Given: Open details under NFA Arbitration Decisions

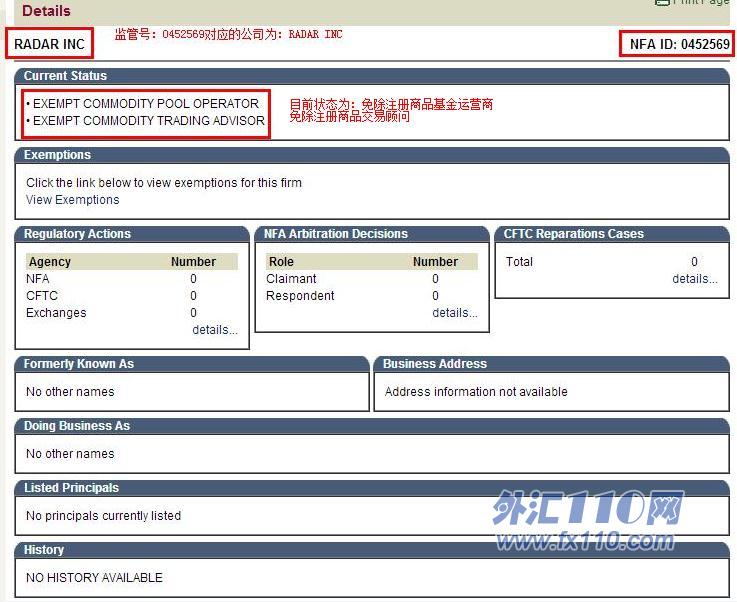Looking at the screenshot, I should coord(455,313).
